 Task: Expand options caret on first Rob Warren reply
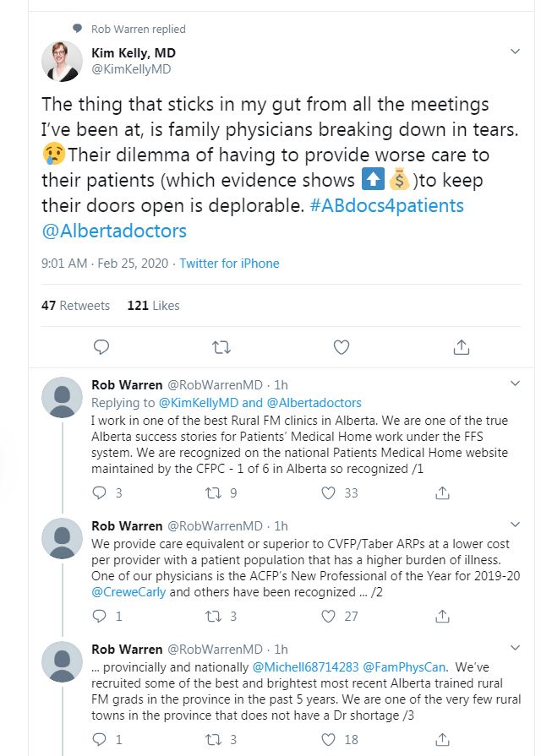(x=515, y=384)
